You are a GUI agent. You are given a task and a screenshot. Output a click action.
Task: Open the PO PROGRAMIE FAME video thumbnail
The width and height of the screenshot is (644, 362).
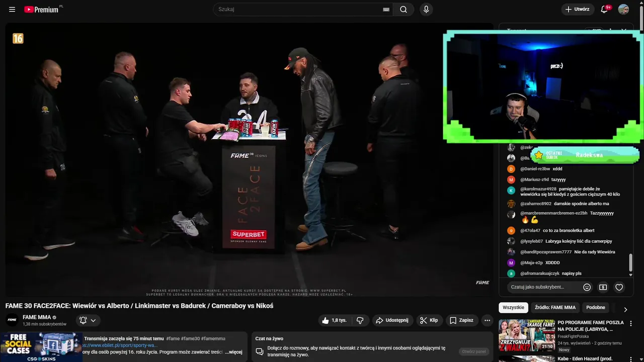tap(527, 335)
